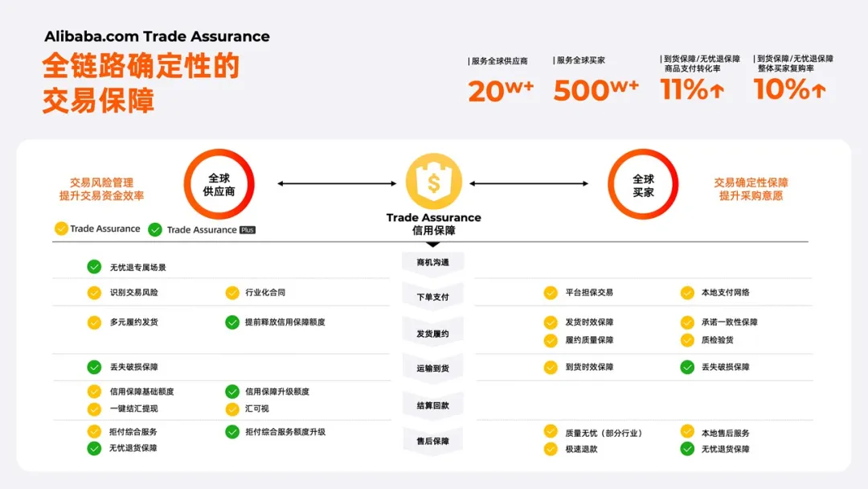The height and width of the screenshot is (489, 868).
Task: Click the 行业化合同 text
Action: (x=265, y=293)
